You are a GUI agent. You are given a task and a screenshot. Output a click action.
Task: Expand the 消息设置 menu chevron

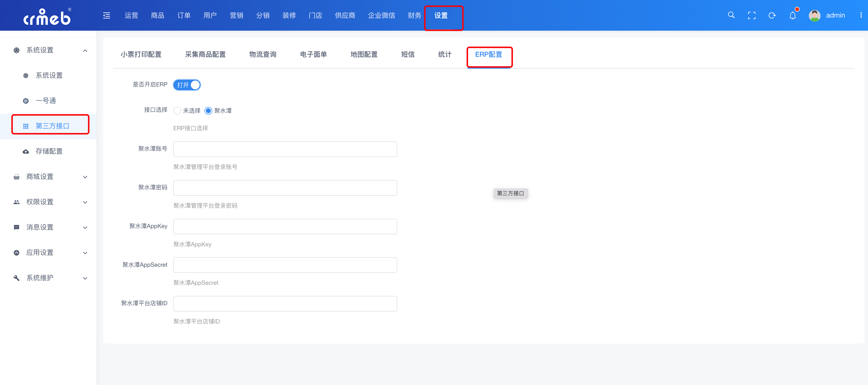click(85, 227)
